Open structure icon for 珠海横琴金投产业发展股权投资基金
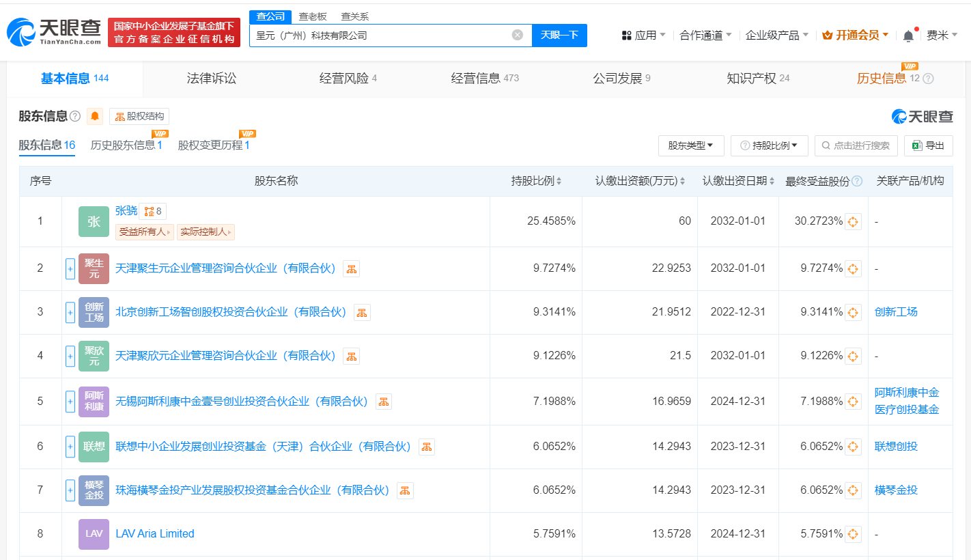971x560 pixels. click(x=405, y=490)
